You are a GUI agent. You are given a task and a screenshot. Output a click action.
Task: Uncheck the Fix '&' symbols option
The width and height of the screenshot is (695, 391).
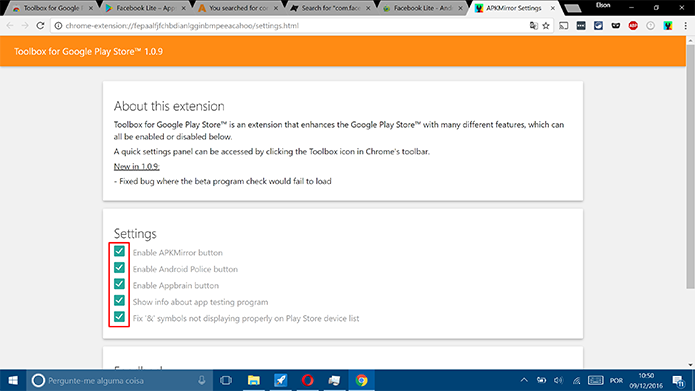coord(119,317)
